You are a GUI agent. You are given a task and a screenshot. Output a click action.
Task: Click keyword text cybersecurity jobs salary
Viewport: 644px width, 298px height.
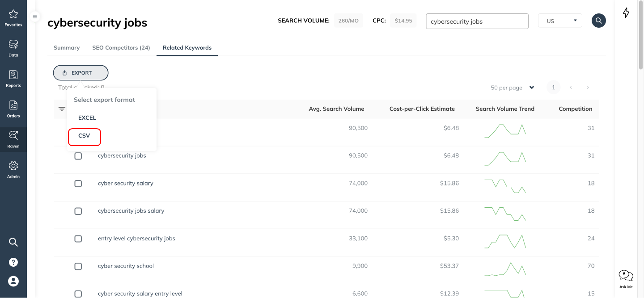[131, 211]
